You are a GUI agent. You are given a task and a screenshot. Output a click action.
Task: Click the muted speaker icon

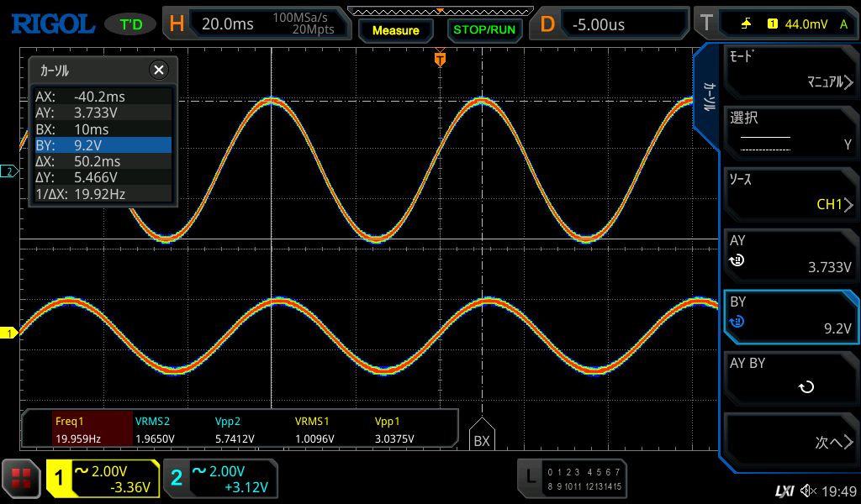[x=809, y=491]
